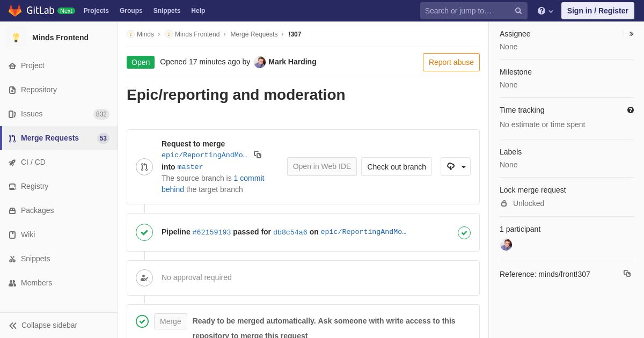This screenshot has height=338, width=644.
Task: Select Repository in the sidebar
Action: point(59,90)
